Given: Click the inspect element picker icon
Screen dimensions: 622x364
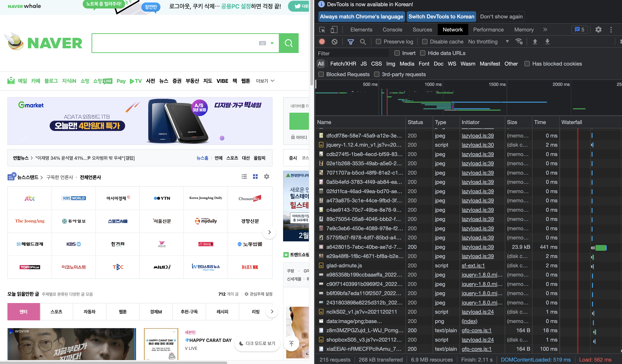Looking at the screenshot, I should [322, 30].
